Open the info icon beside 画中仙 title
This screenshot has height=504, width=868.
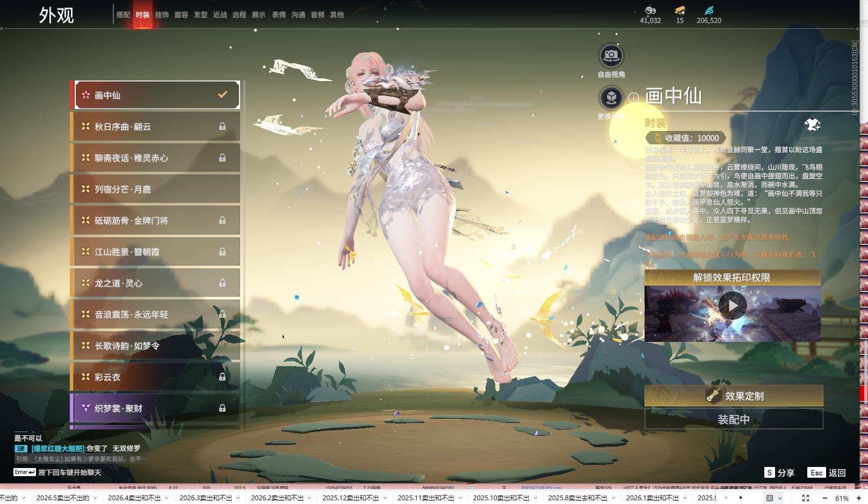[x=634, y=97]
